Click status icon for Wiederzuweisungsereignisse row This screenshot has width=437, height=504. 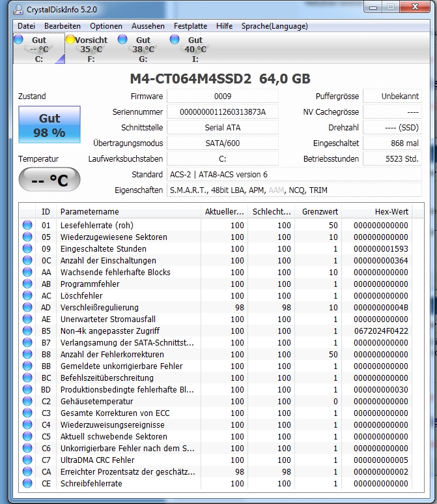[27, 424]
